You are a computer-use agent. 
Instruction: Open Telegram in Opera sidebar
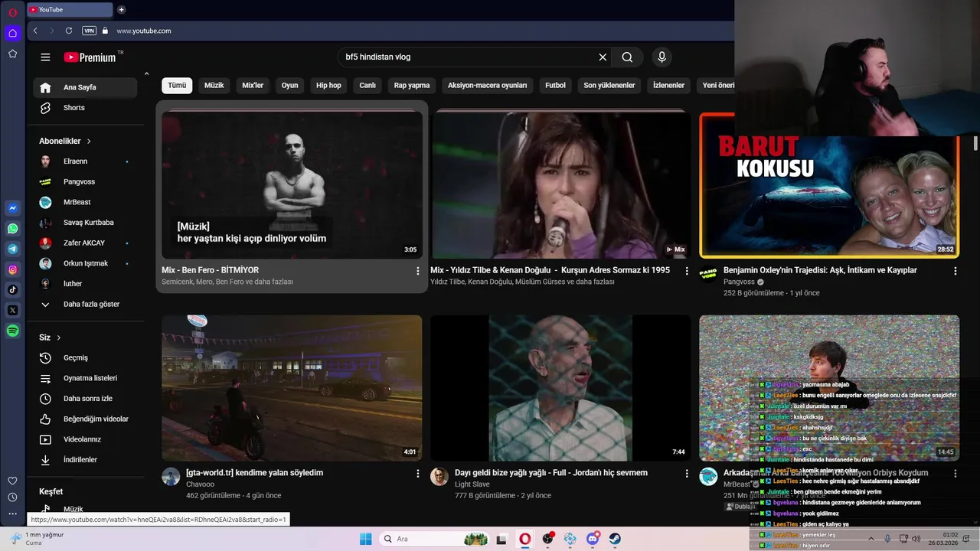point(12,249)
